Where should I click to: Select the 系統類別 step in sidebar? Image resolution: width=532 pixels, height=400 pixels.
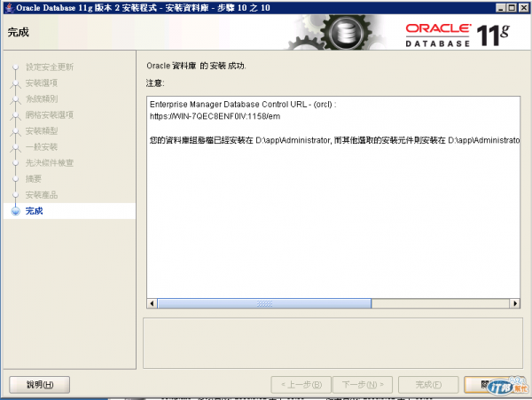coord(42,98)
